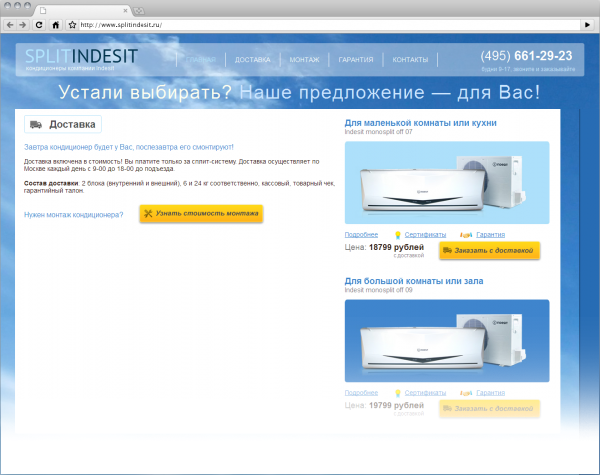The image size is (600, 475).
Task: Click the delivery truck icon beside Доставка
Action: click(x=36, y=125)
